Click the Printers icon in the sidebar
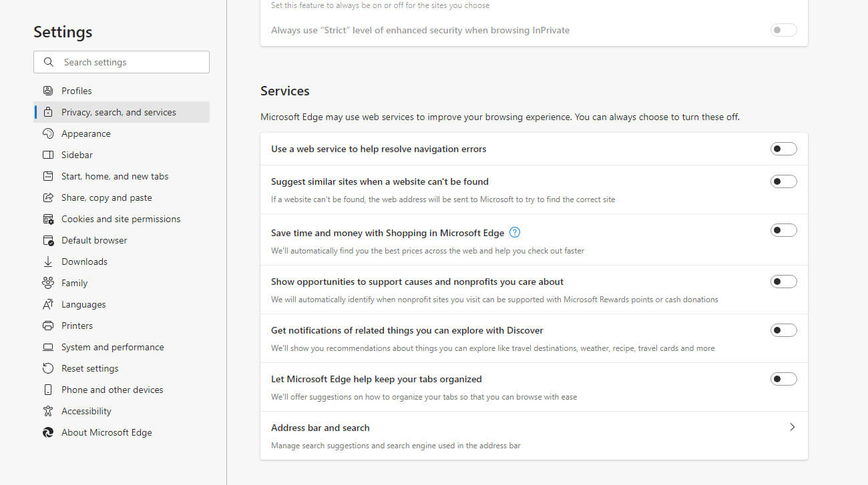The image size is (868, 485). click(x=47, y=325)
